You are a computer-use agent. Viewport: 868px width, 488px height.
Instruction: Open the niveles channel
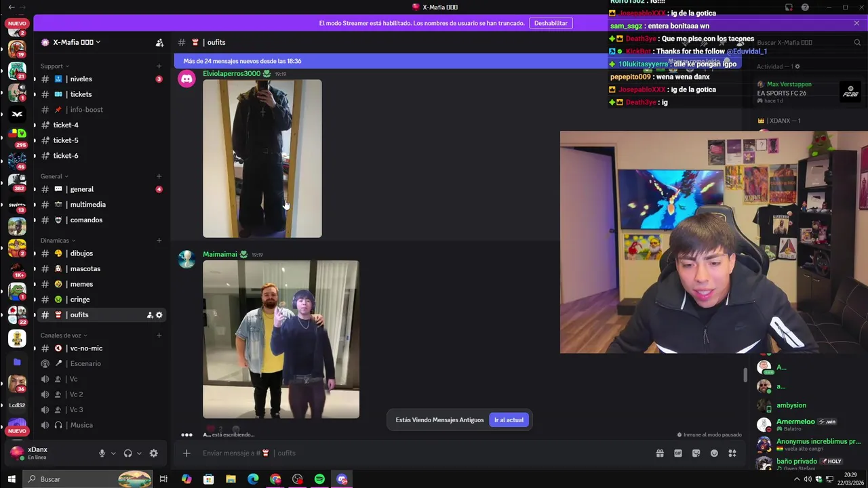100,79
